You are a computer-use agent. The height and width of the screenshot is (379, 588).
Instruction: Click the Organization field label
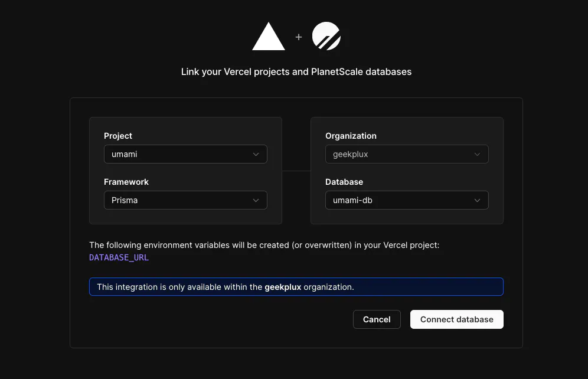pyautogui.click(x=351, y=136)
